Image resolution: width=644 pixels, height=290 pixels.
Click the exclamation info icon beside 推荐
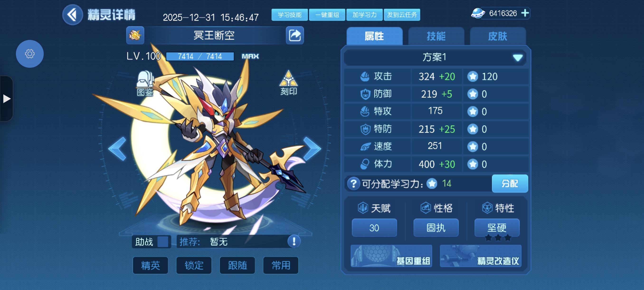click(294, 242)
